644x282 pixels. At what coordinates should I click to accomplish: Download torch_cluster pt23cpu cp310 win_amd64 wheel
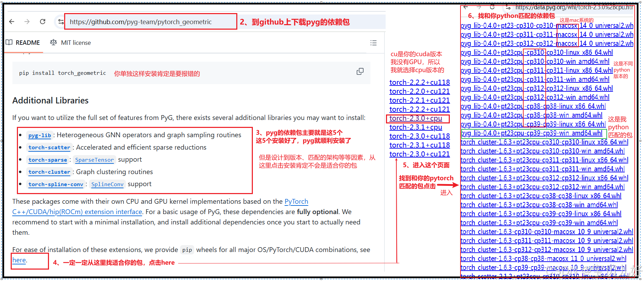tap(543, 151)
